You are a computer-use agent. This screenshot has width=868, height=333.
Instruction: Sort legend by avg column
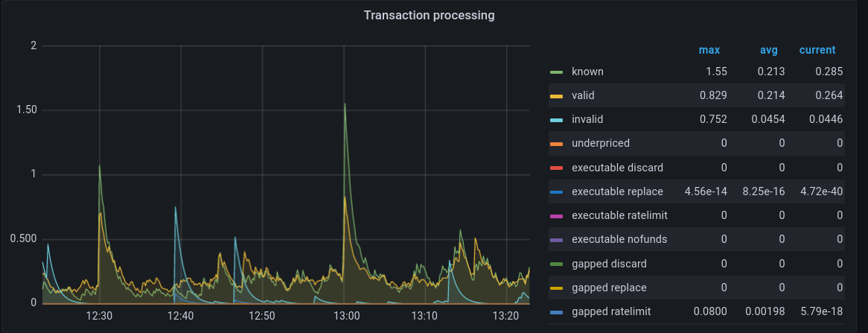(768, 50)
